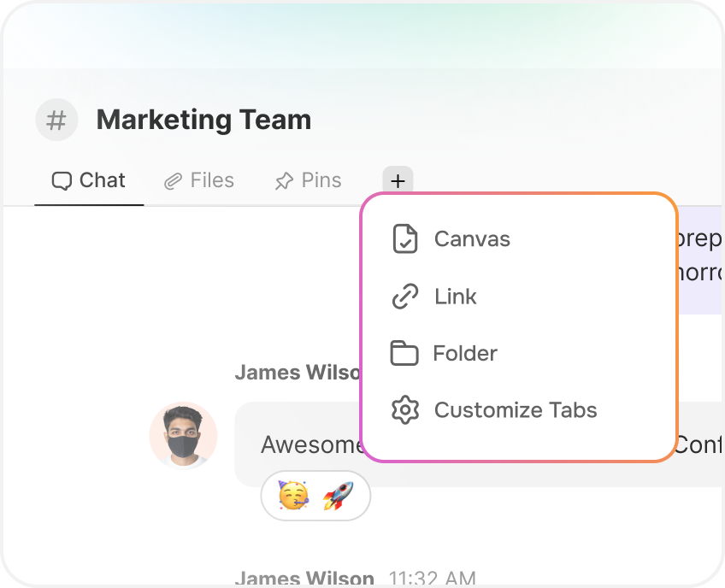
Task: Open James Wilson's masked avatar photo
Action: 183,436
